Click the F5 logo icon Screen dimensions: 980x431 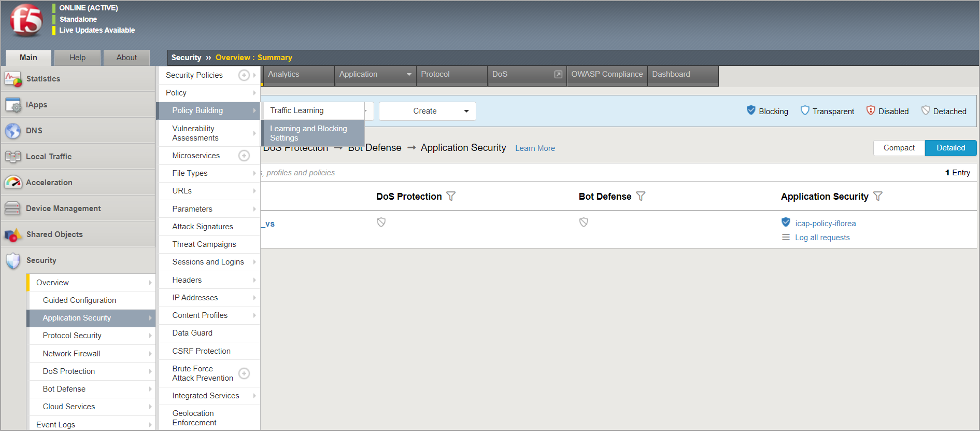(26, 21)
